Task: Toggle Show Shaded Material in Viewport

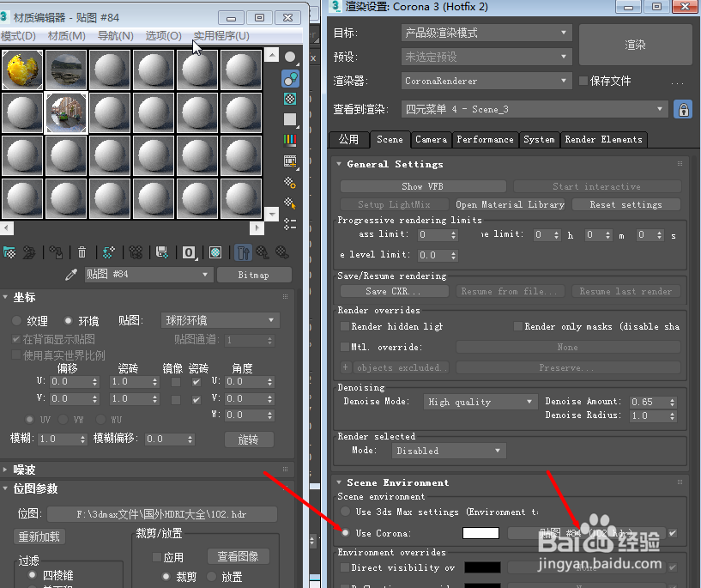Action: click(215, 252)
